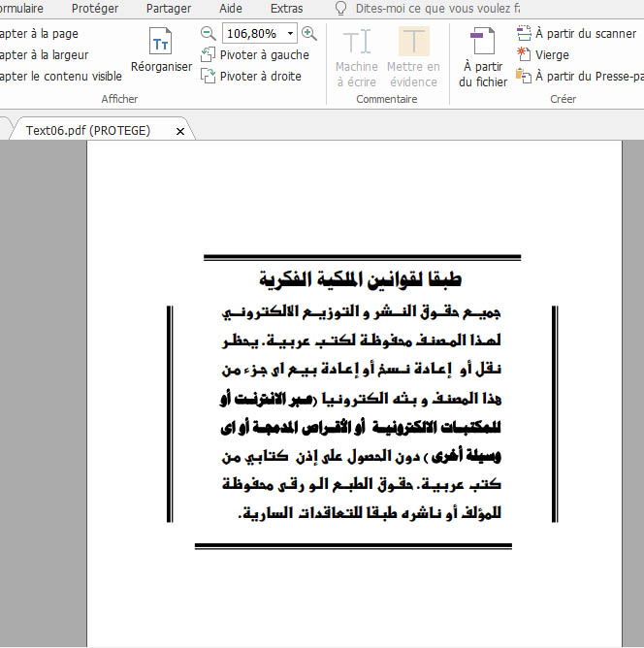Click the zoom out magnifier icon
644x648 pixels.
click(x=209, y=34)
